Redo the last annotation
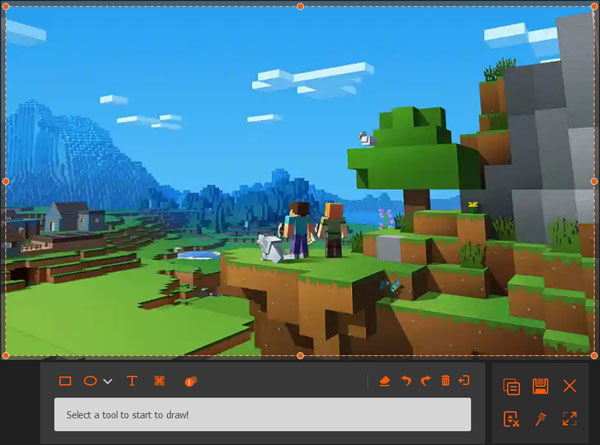The image size is (600, 445). click(x=426, y=381)
